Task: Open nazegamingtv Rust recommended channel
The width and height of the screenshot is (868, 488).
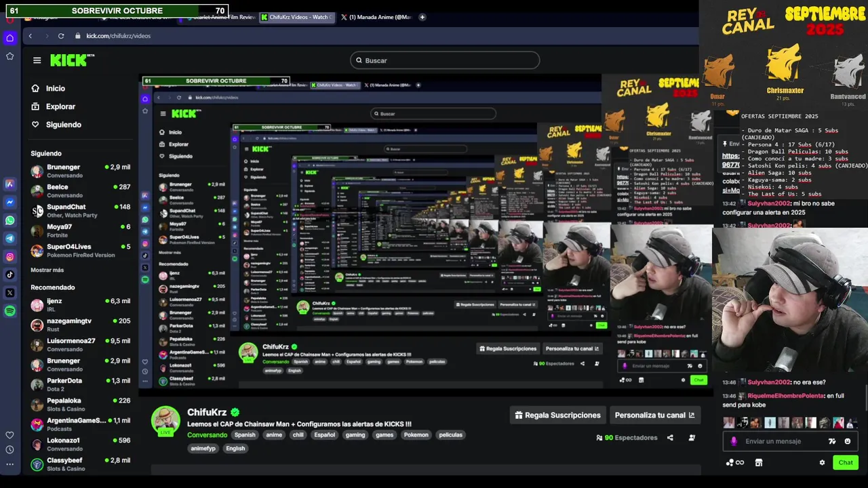Action: (x=80, y=325)
